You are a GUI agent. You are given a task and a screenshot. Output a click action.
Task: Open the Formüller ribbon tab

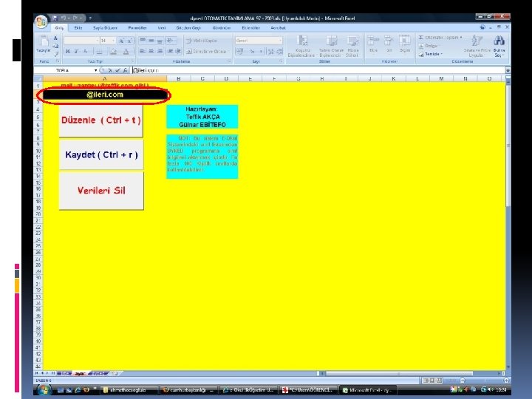pos(137,28)
